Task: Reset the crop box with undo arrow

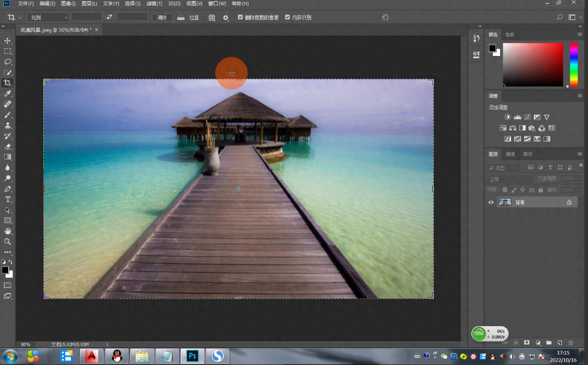Action: (385, 17)
